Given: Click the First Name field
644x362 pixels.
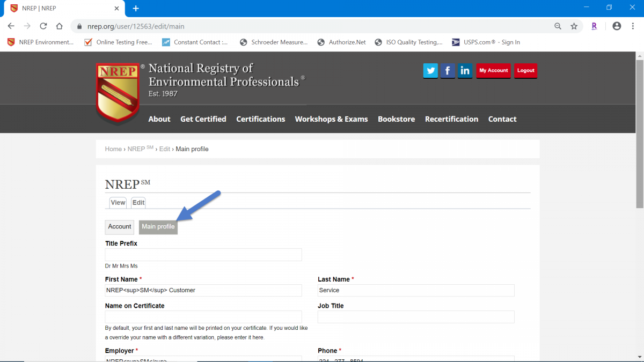Looking at the screenshot, I should click(203, 290).
